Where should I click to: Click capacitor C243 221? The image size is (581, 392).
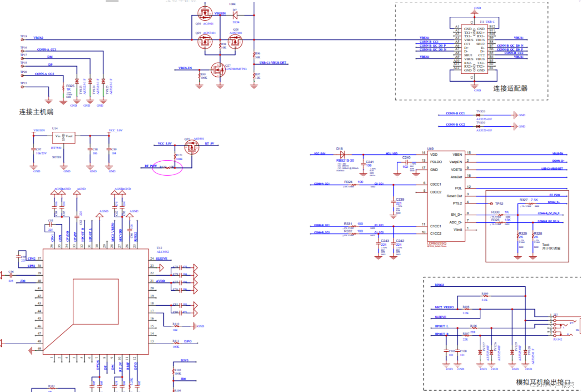click(x=378, y=244)
